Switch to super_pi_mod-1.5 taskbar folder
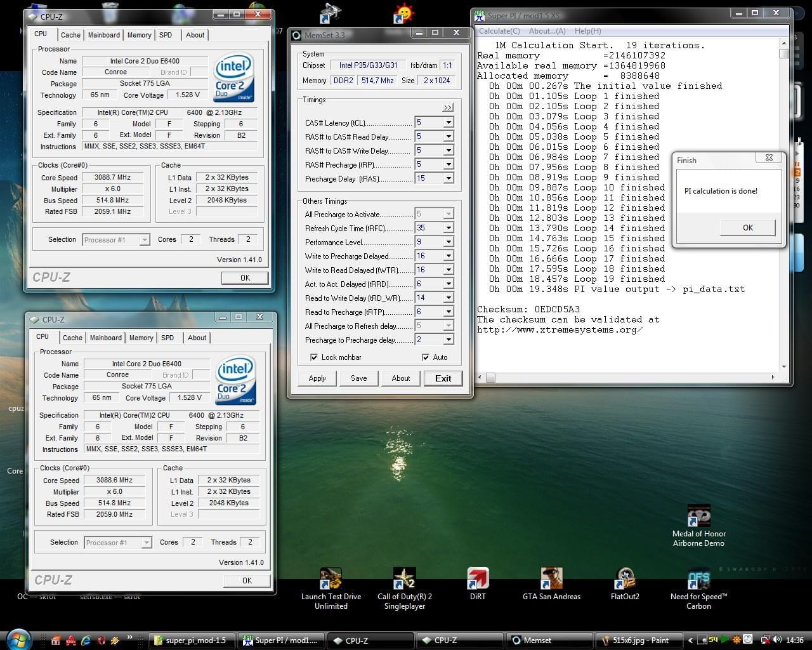This screenshot has height=650, width=812. point(192,640)
